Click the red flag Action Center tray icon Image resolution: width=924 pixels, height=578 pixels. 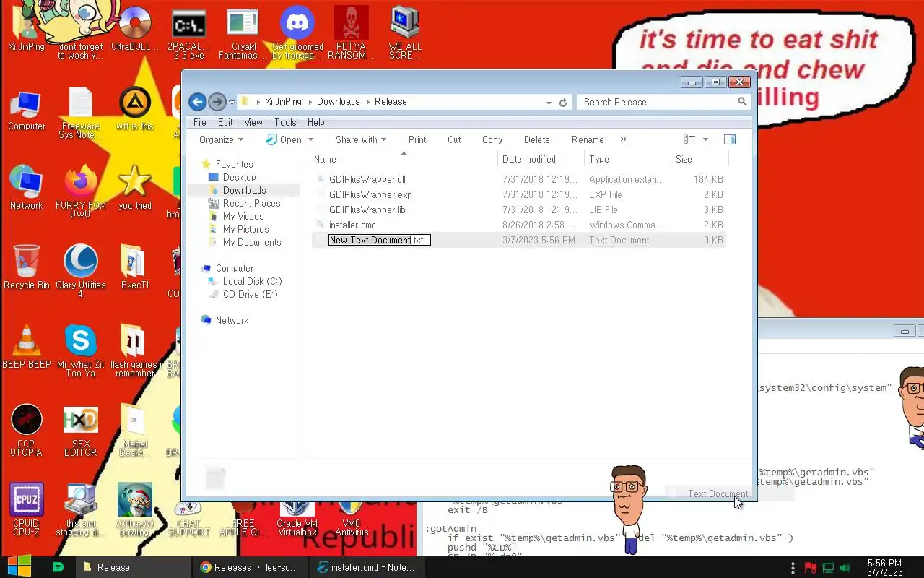[x=811, y=568]
